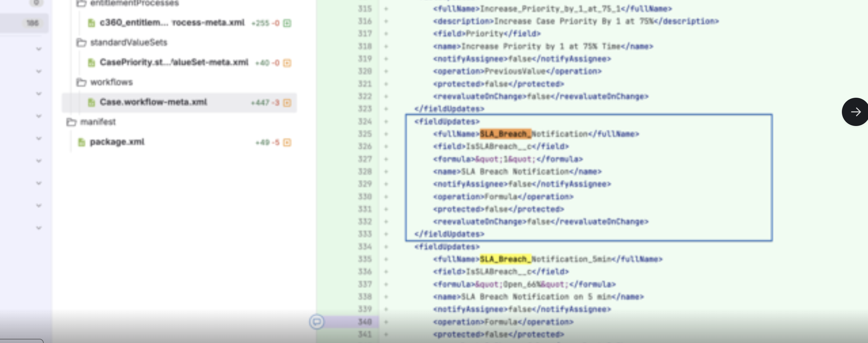Toggle the green status square next to c360_entitlem...rocess-meta.xml
Image resolution: width=868 pixels, height=343 pixels.
coord(288,23)
